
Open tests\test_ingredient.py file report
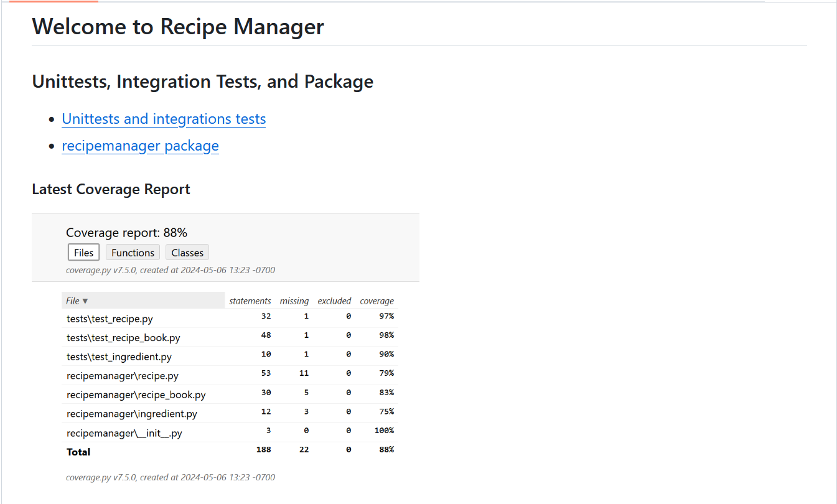point(119,357)
